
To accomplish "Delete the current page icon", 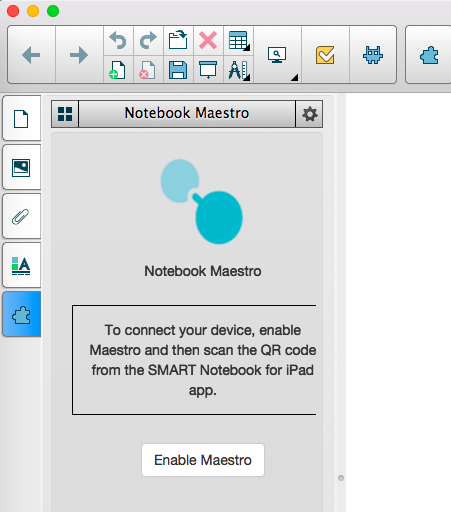I will click(x=148, y=70).
